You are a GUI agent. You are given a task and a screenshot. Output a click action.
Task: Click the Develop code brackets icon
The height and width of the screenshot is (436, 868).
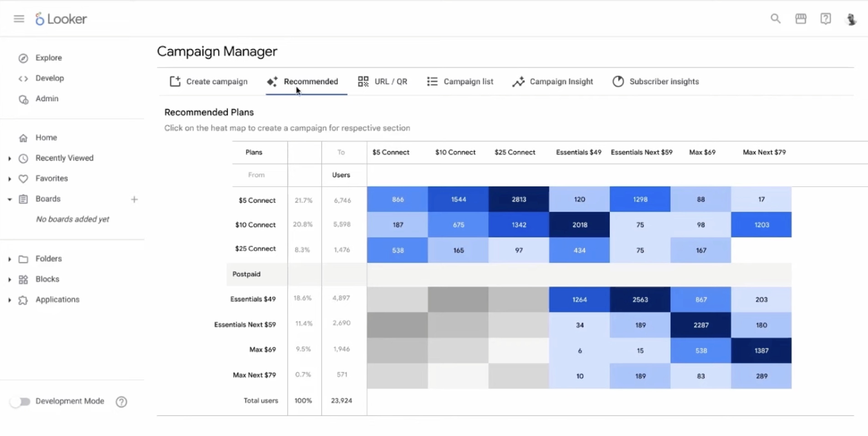pyautogui.click(x=23, y=79)
